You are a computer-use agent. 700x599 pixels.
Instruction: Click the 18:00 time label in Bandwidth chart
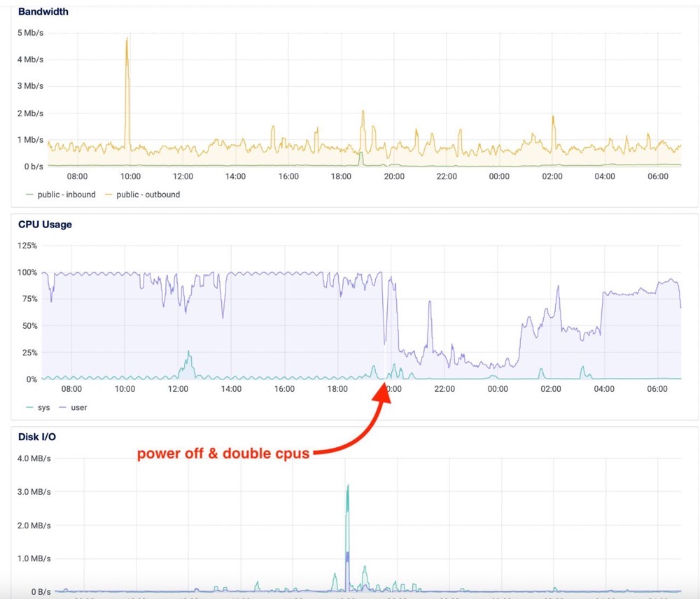click(x=341, y=176)
